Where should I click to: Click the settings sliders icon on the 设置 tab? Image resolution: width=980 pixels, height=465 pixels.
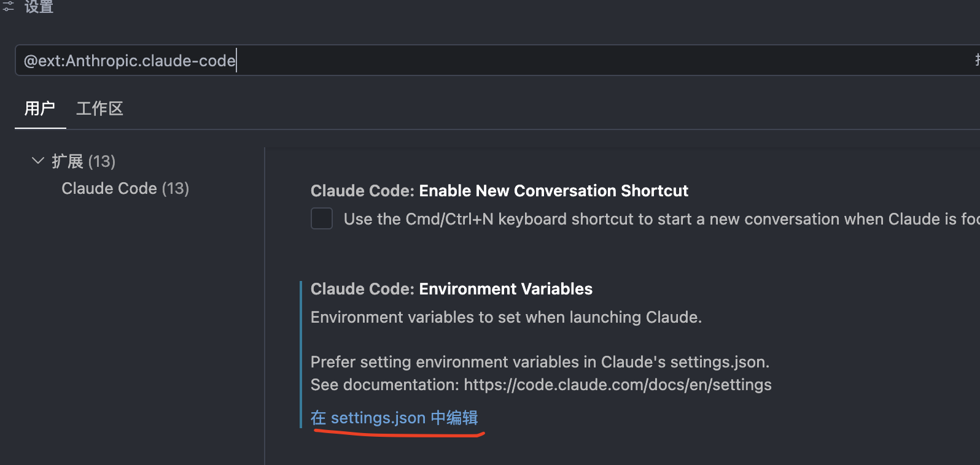(8, 7)
